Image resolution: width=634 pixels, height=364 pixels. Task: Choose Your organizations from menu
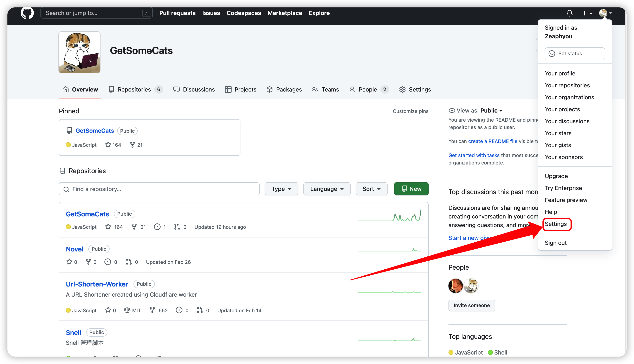coord(569,97)
